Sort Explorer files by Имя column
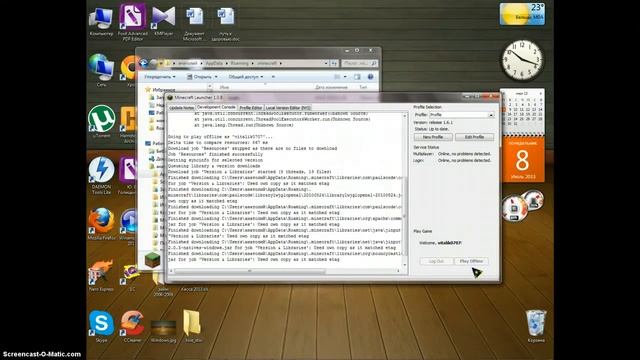 pos(224,87)
